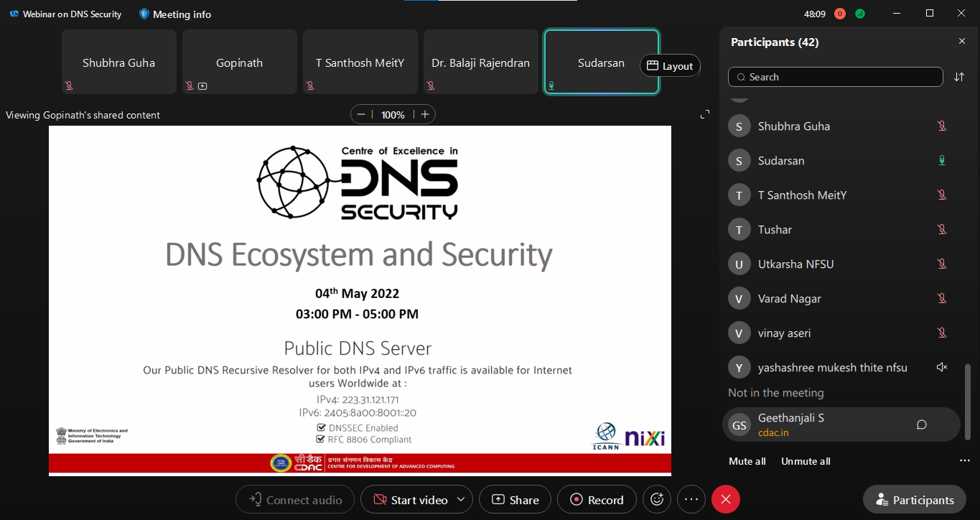Zoom in shared content with plus
The image size is (980, 520).
tap(425, 114)
